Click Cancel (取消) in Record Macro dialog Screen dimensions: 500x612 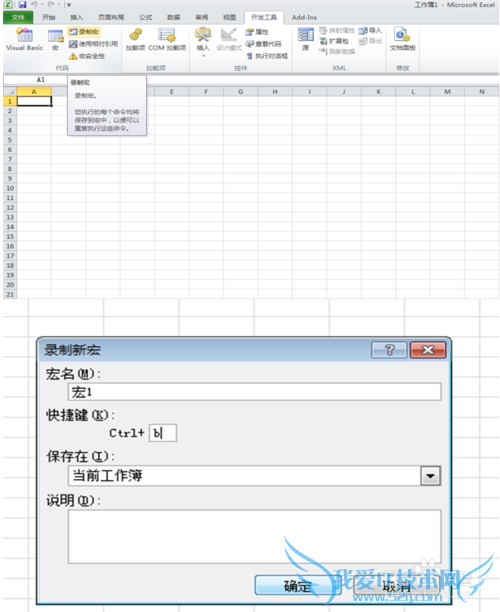coord(397,585)
